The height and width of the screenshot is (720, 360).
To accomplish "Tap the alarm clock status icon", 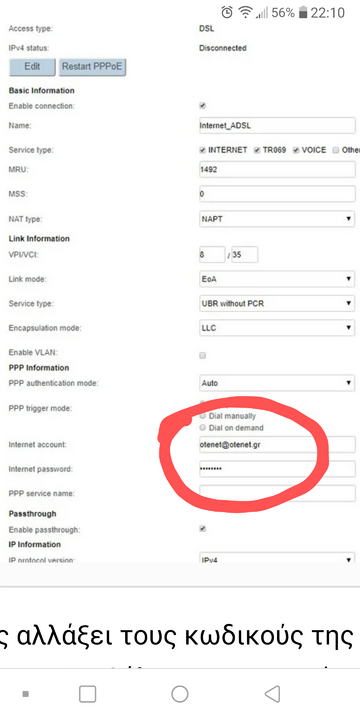I will click(227, 12).
